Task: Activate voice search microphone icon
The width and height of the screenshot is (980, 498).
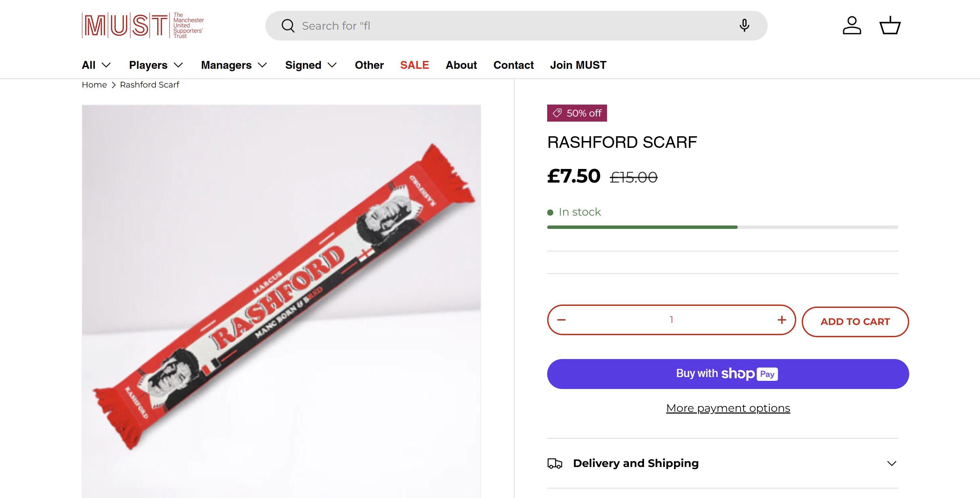Action: click(x=744, y=26)
